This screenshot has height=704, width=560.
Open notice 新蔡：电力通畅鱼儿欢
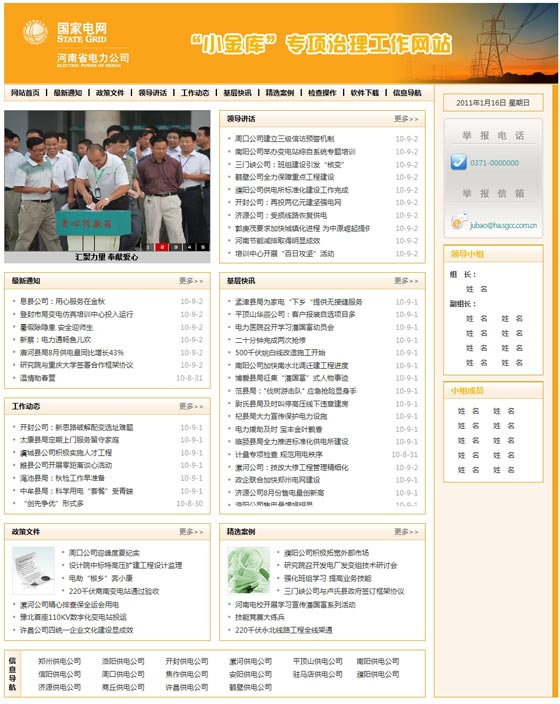[x=55, y=339]
